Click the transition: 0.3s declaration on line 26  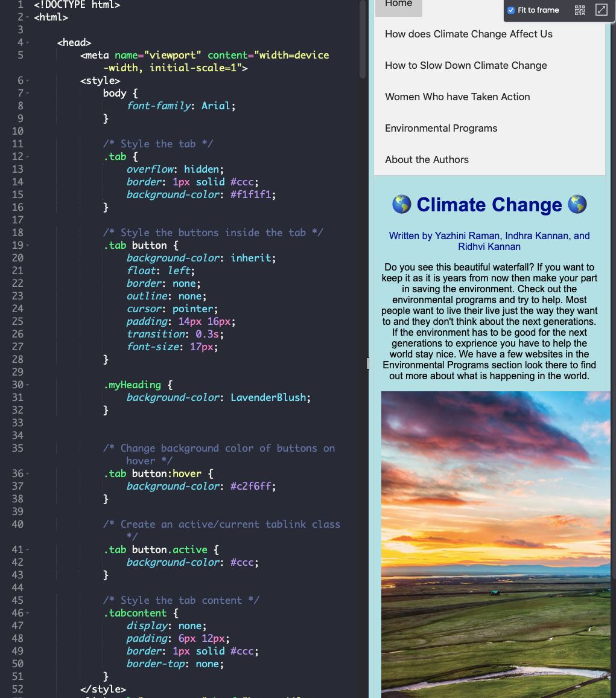pyautogui.click(x=175, y=335)
